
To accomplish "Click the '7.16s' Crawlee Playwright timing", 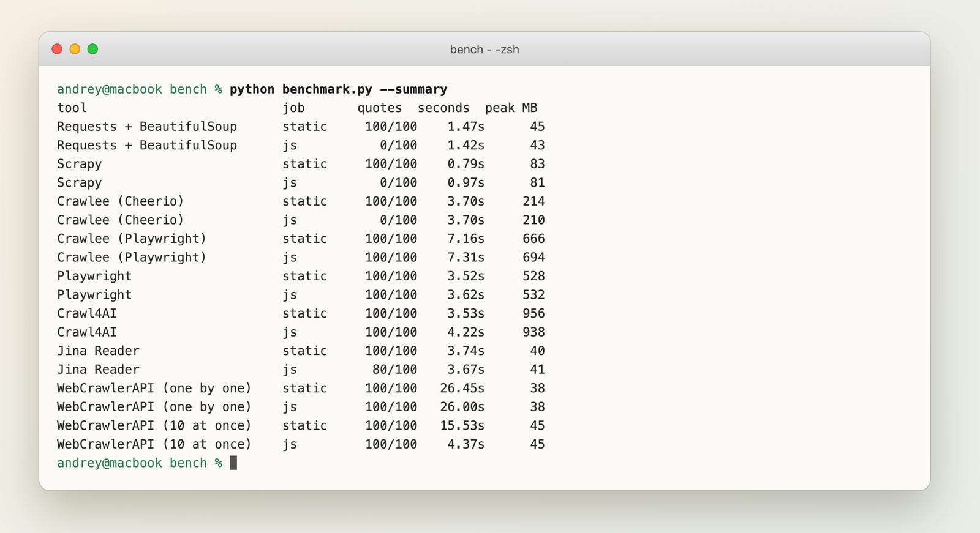I will (466, 239).
